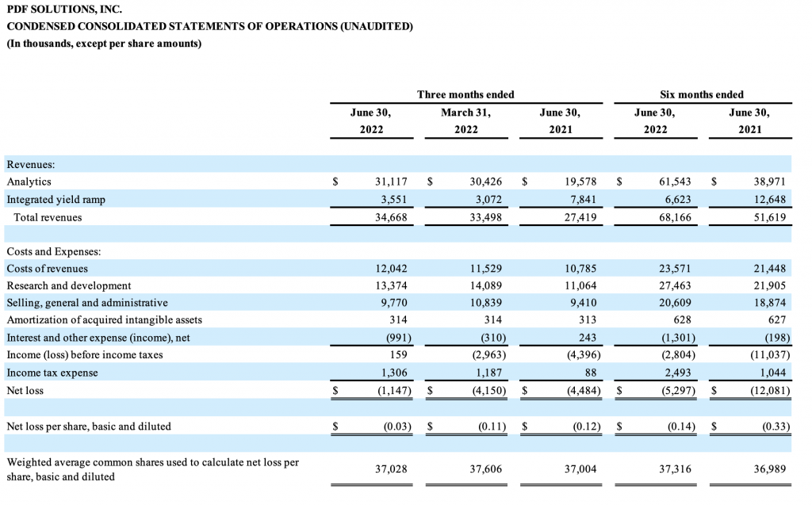This screenshot has width=812, height=505.
Task: Click the PDF SOLUTIONS, INC. title
Action: coord(64,10)
